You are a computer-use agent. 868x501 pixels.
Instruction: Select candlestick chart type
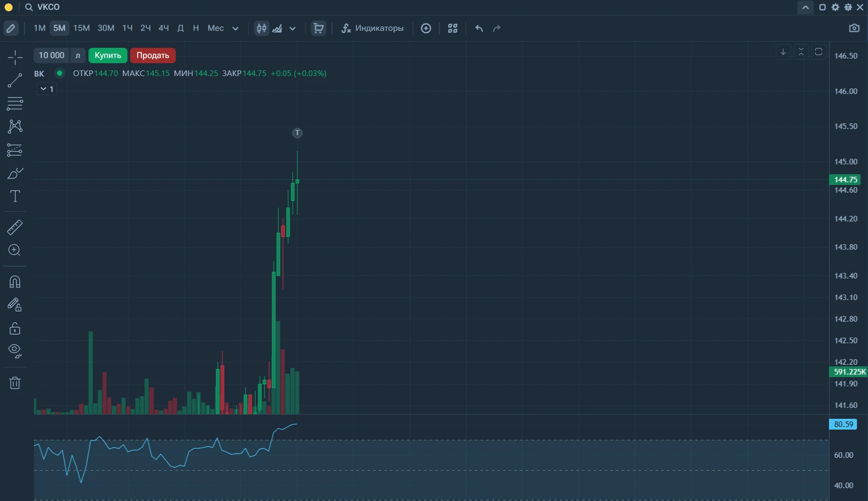pyautogui.click(x=261, y=28)
